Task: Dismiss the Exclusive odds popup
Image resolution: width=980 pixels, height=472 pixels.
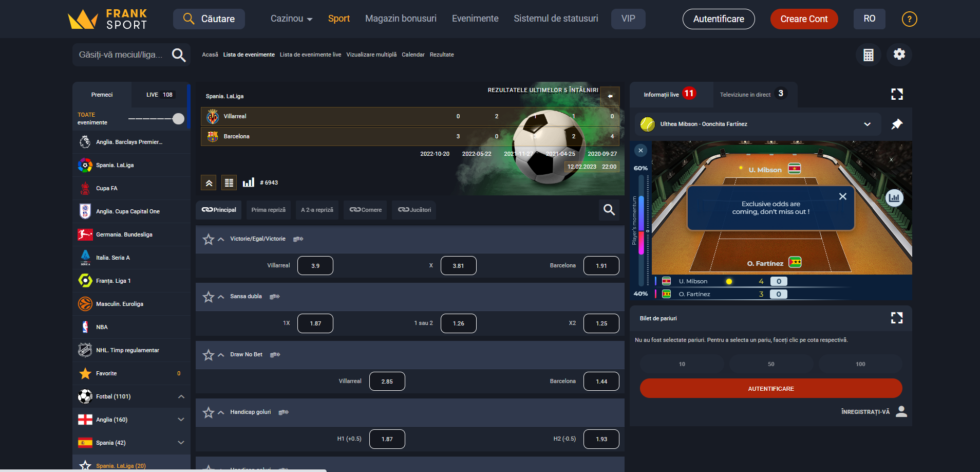Action: pos(843,196)
